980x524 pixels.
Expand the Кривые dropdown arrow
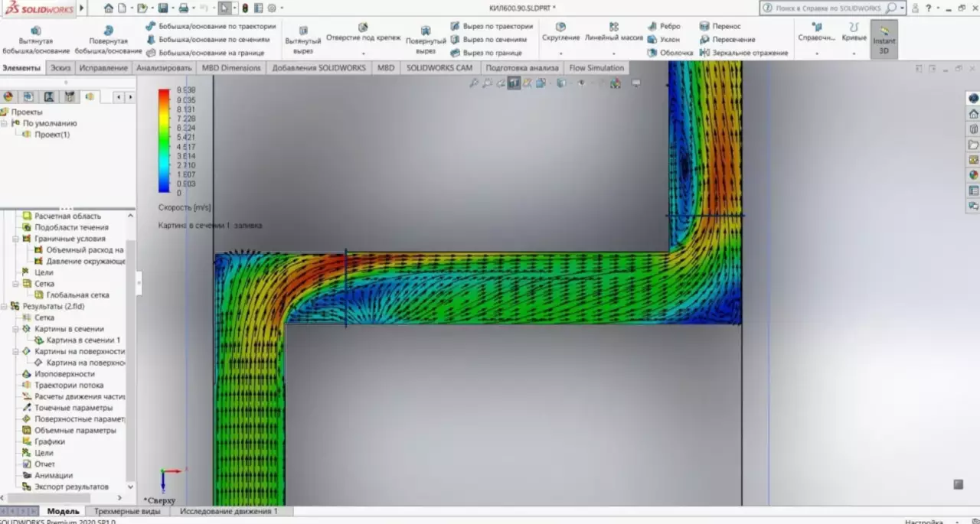pyautogui.click(x=854, y=54)
